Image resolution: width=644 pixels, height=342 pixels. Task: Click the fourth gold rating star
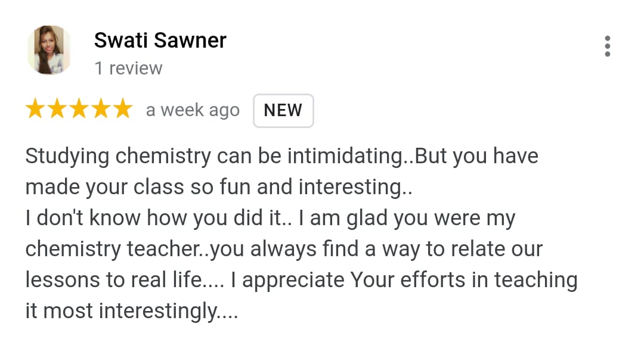coord(100,110)
